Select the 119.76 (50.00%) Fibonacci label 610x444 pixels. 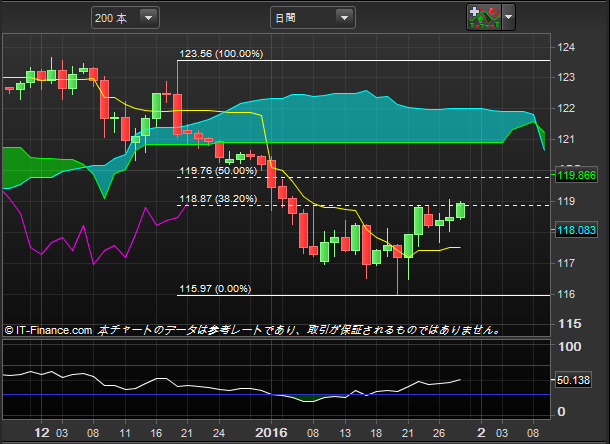(x=218, y=171)
